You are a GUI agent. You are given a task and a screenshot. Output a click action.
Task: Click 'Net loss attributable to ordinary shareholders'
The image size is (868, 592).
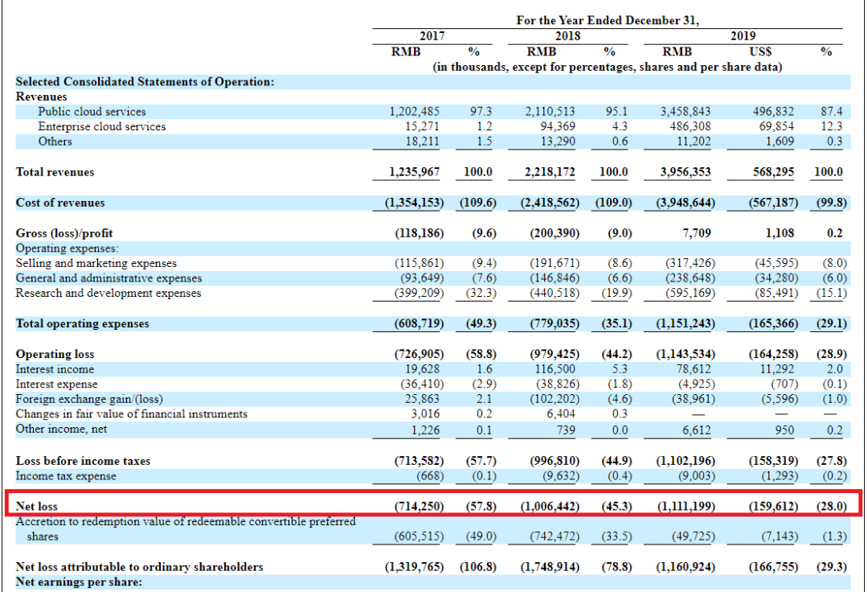point(140,567)
